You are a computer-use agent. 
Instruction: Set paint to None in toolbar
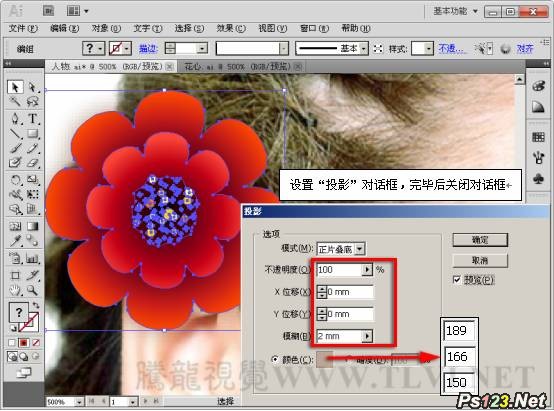tap(36, 342)
